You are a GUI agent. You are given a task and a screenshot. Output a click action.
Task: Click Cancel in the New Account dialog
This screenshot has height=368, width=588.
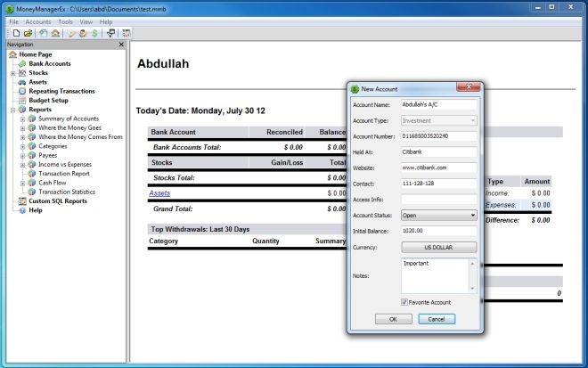pos(437,319)
